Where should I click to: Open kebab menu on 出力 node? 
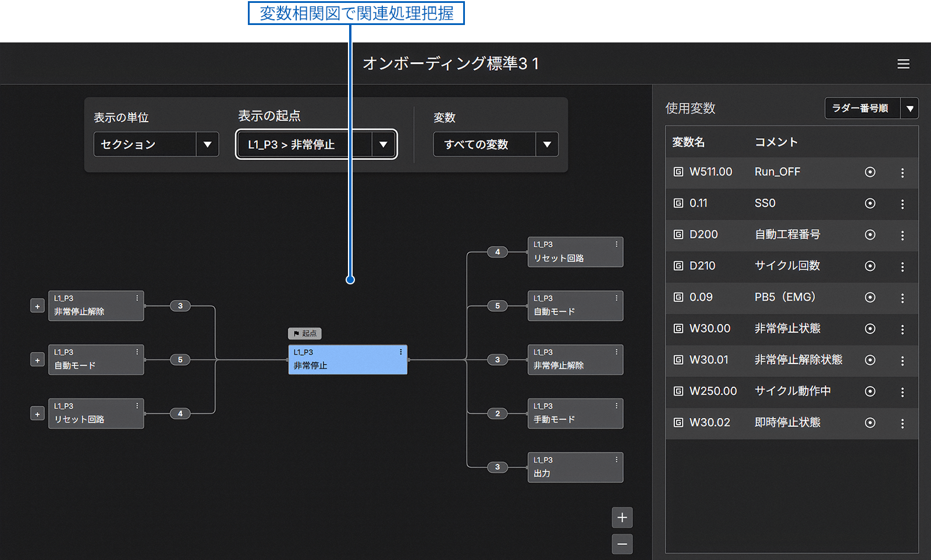coord(616,460)
